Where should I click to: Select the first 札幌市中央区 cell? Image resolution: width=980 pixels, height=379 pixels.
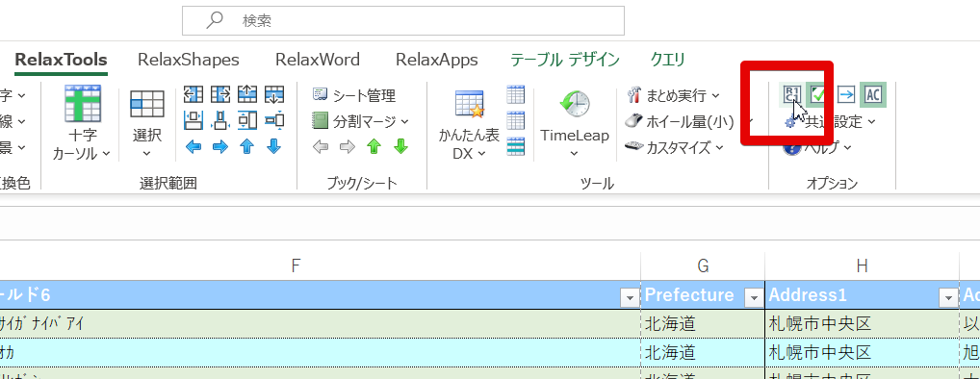click(x=862, y=324)
